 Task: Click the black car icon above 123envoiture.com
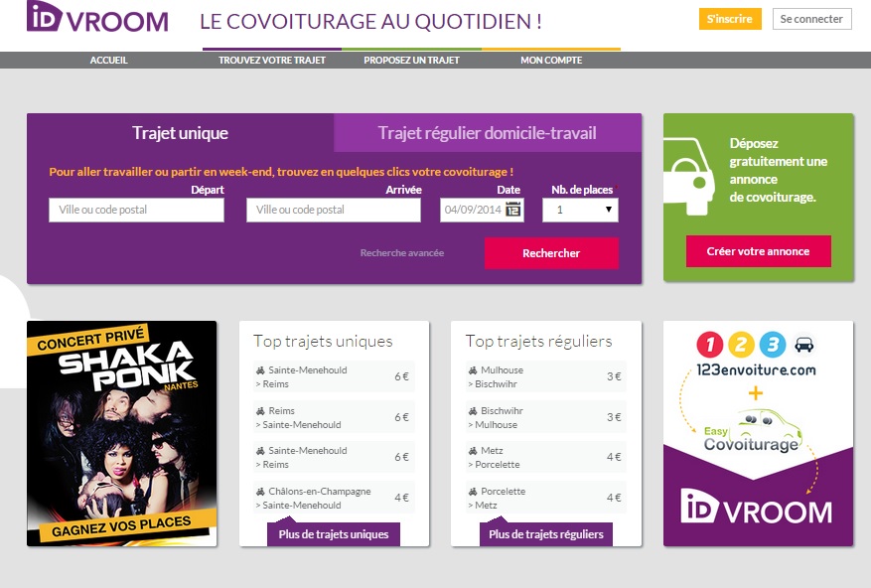click(x=803, y=345)
